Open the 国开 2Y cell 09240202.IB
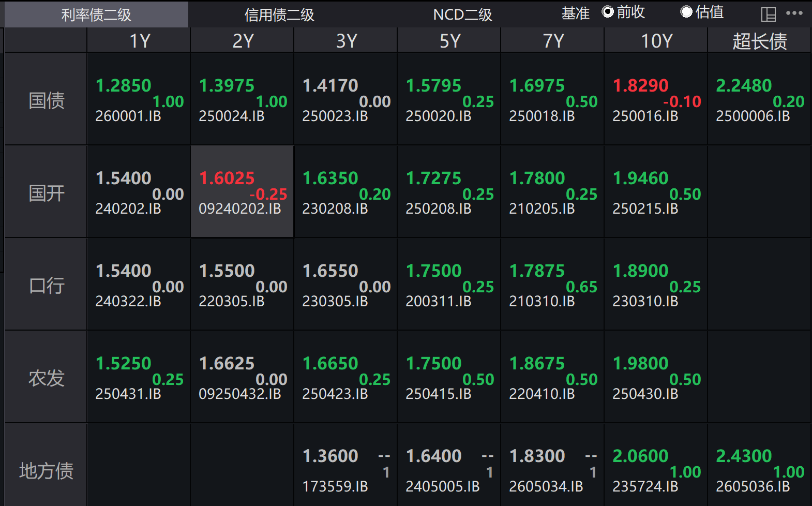Viewport: 812px width, 506px height. click(x=242, y=192)
